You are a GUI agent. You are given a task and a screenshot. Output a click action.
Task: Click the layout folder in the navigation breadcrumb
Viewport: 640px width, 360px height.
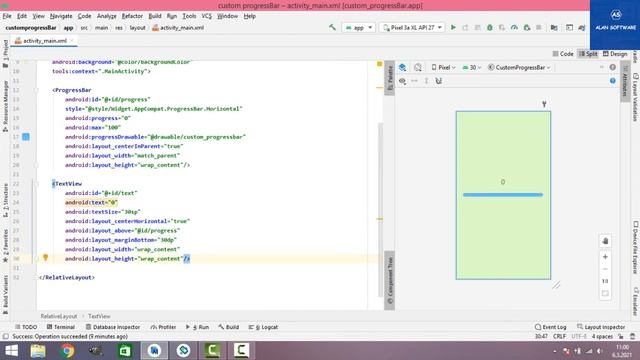coord(138,28)
